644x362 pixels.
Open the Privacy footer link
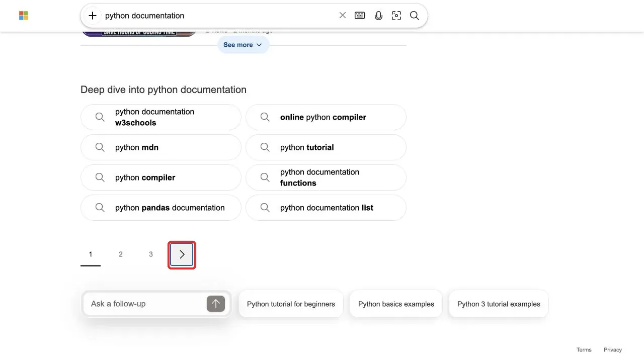tap(613, 350)
